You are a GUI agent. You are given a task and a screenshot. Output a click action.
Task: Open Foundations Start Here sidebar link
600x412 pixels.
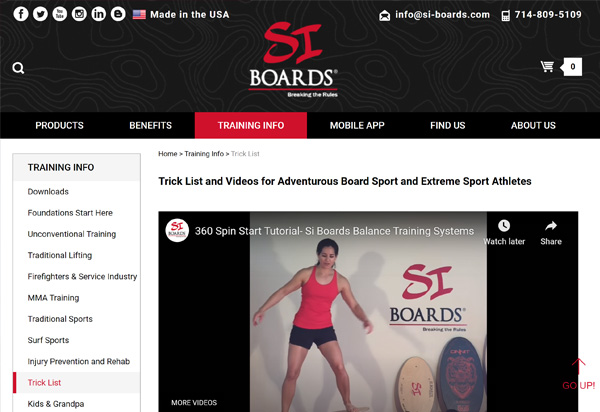(70, 213)
